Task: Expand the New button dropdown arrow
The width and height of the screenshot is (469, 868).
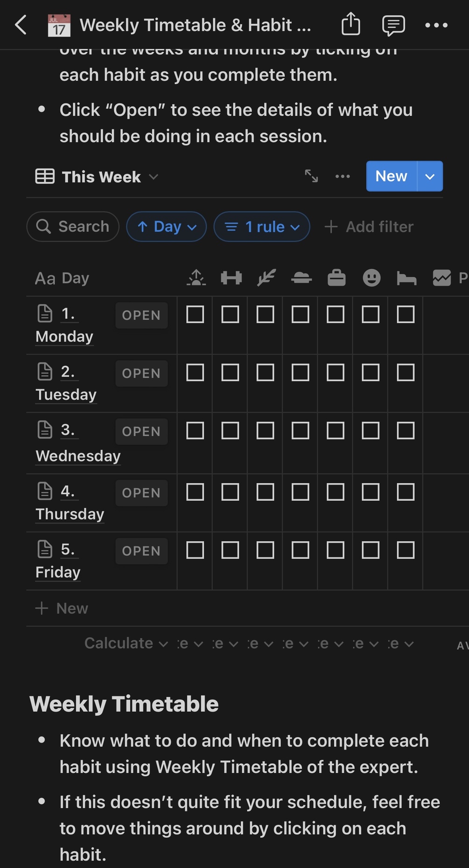Action: click(430, 176)
